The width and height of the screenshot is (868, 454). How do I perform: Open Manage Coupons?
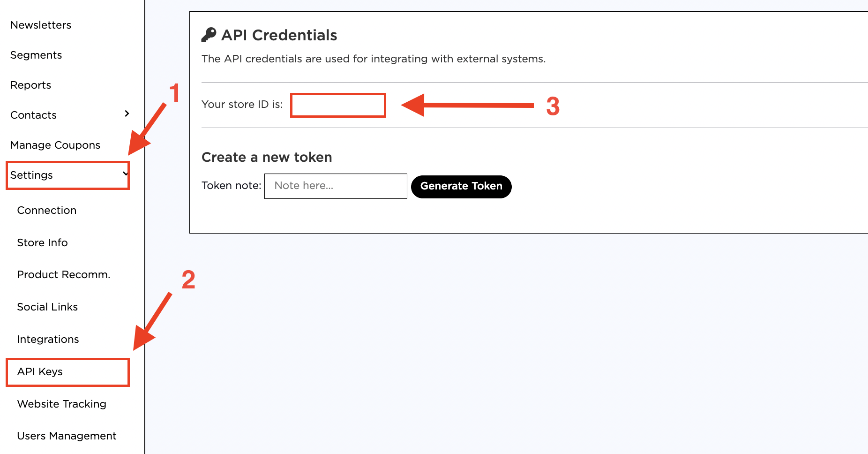point(55,145)
